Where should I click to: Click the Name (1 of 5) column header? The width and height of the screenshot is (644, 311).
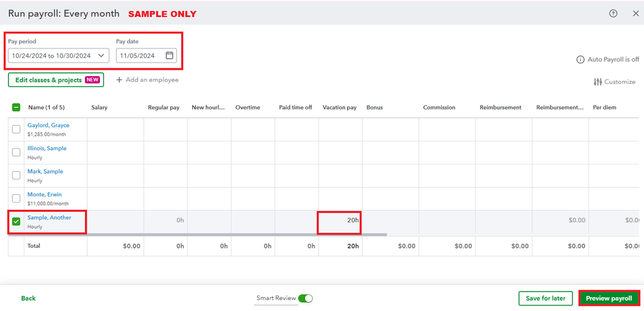(46, 108)
